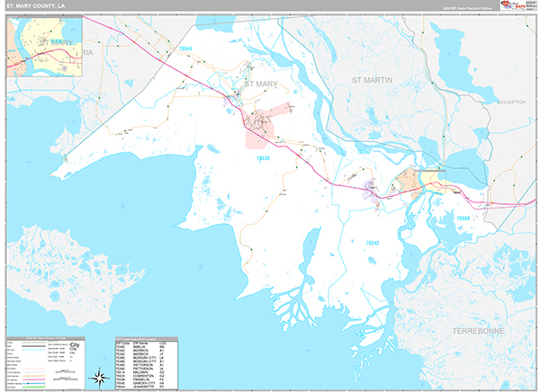
Task: Click the orange State Highways legend line
Action: (34, 376)
